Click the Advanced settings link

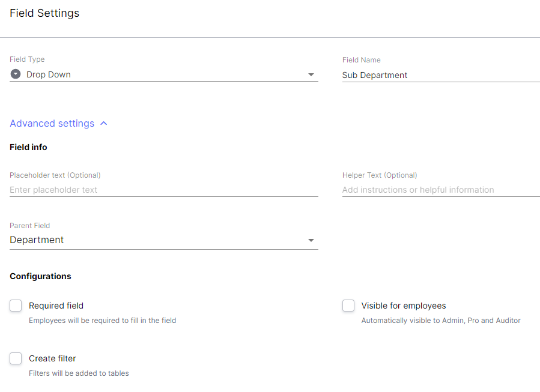(52, 123)
